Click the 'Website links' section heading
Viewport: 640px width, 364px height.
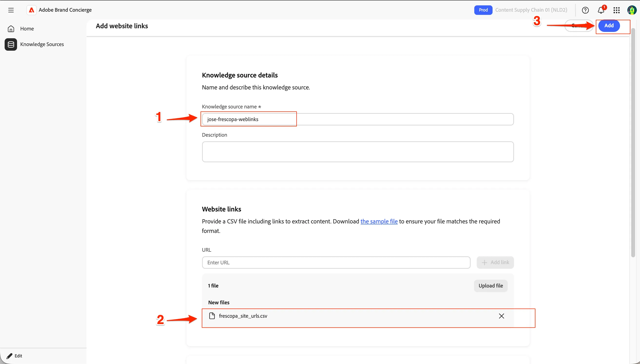tap(222, 209)
